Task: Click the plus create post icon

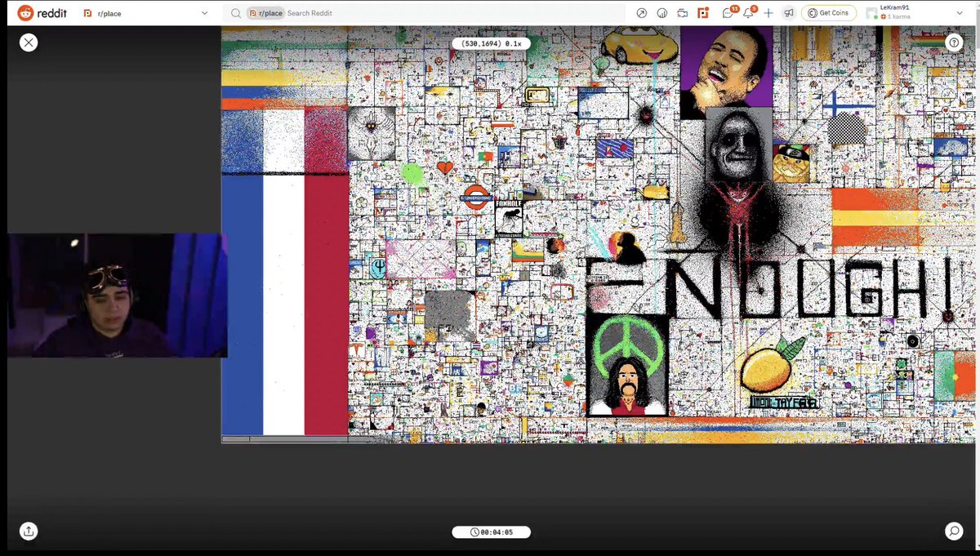Action: coord(768,13)
